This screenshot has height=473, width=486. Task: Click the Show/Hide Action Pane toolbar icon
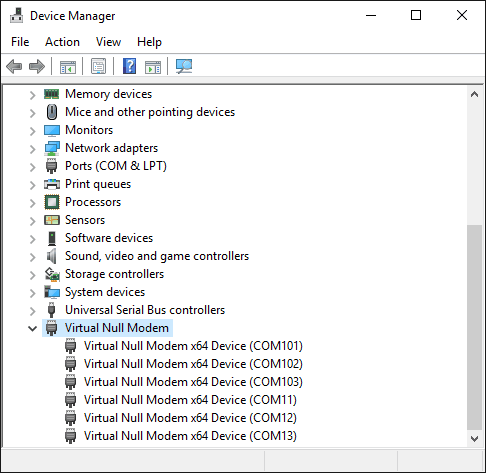click(x=153, y=67)
